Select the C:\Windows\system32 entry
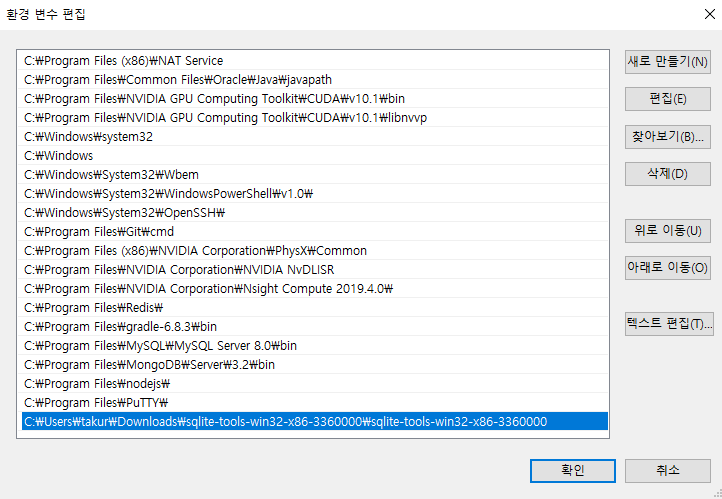The height and width of the screenshot is (499, 722). tap(314, 137)
